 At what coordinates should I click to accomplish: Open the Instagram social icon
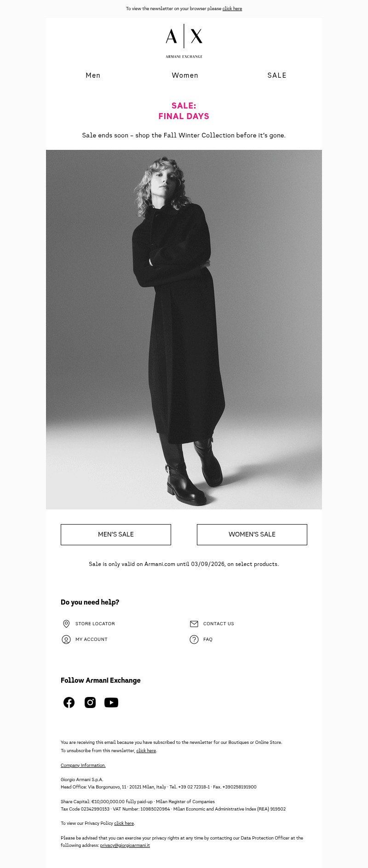point(90,702)
